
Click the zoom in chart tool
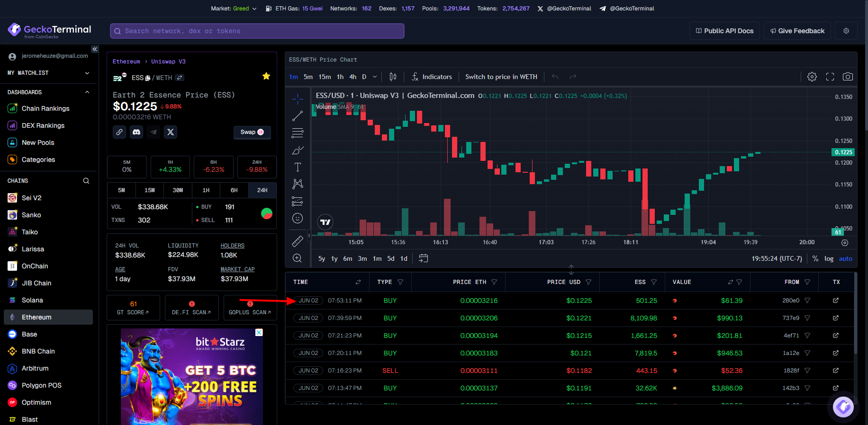(298, 258)
